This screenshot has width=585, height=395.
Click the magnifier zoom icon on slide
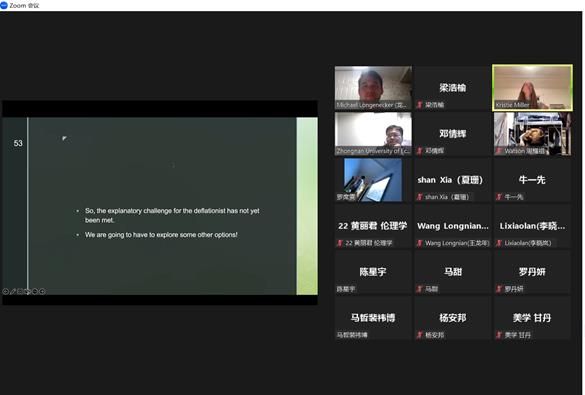28,292
